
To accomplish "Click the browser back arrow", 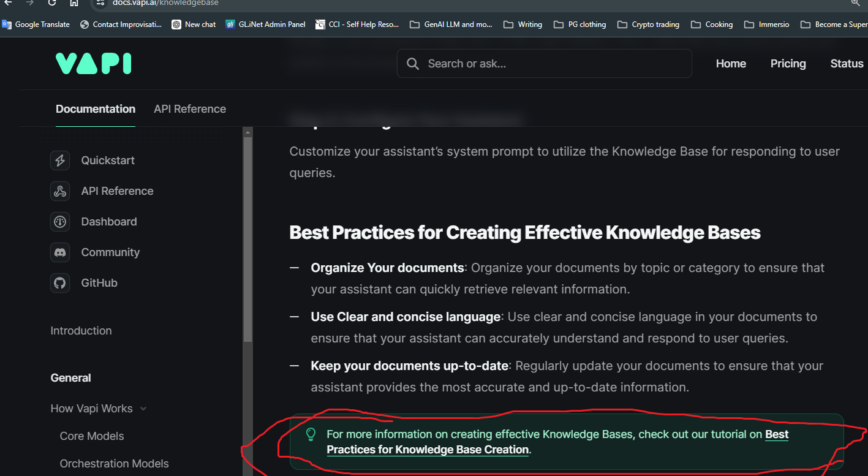I will pos(8,2).
